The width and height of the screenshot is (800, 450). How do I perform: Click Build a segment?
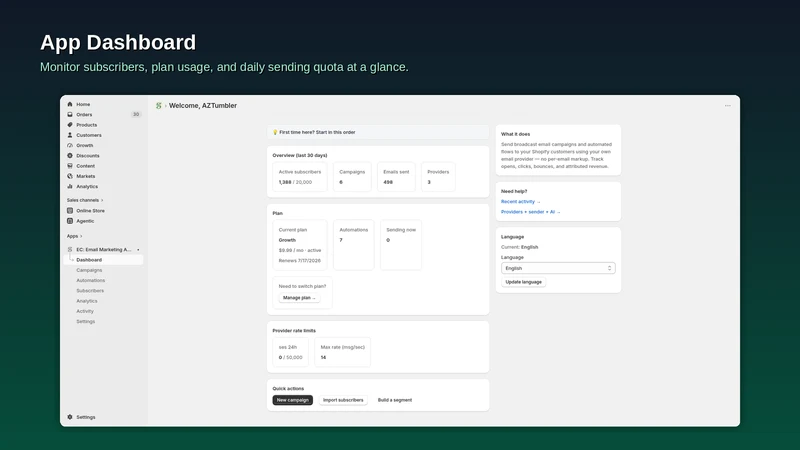point(395,400)
